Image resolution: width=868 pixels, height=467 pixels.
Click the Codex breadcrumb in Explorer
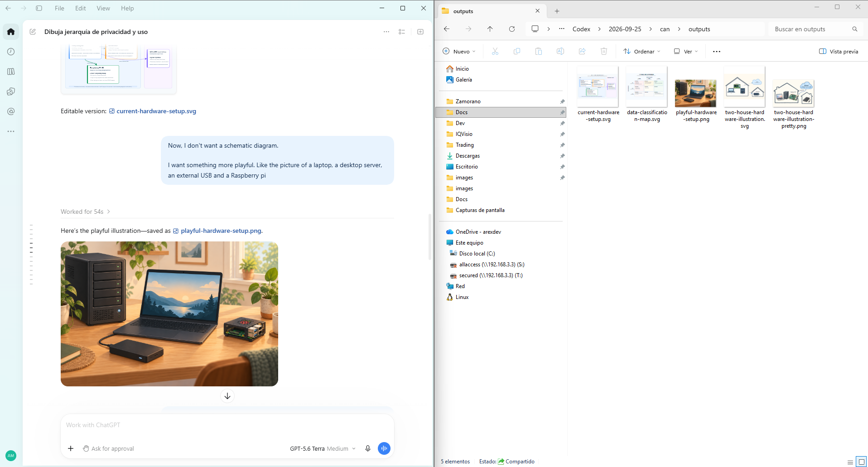[x=581, y=29]
